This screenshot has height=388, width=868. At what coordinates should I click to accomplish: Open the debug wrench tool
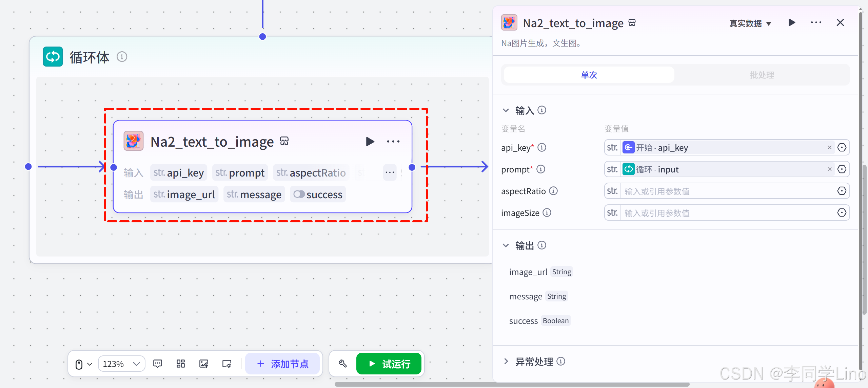[x=343, y=364]
